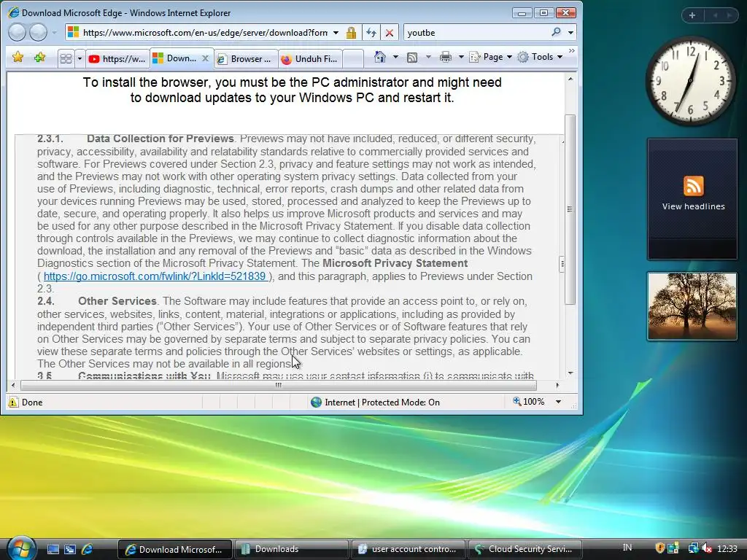Switch to the Browser ... tab
This screenshot has height=560, width=747.
[x=245, y=59]
